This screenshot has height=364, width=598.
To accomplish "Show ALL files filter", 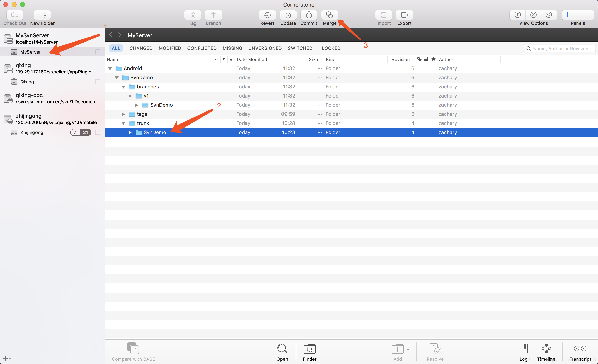I will [x=116, y=48].
